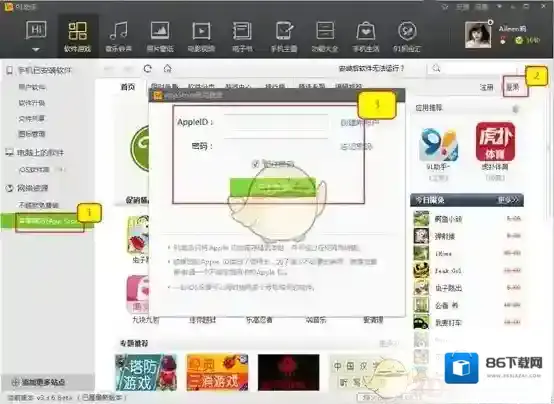This screenshot has width=554, height=404.
Task: Go to home via house icon
Action: (x=167, y=69)
